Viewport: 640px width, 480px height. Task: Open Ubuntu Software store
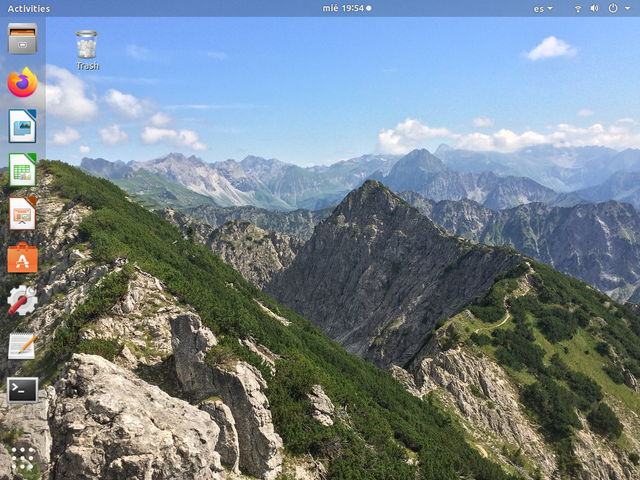[22, 257]
